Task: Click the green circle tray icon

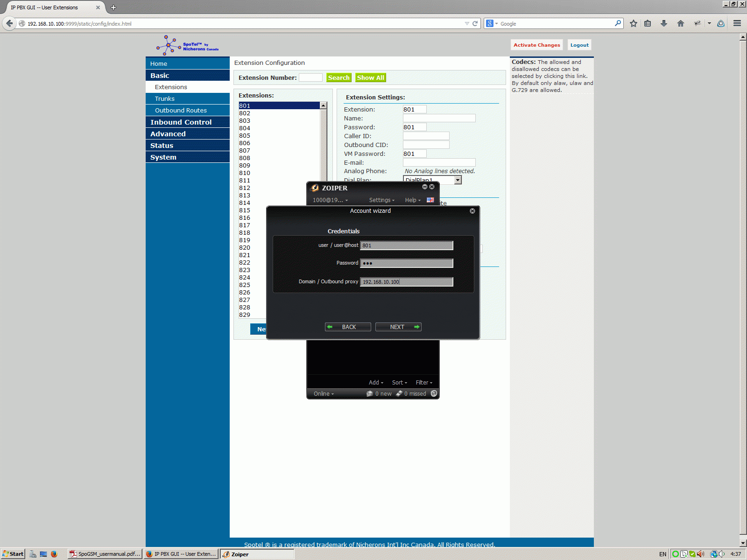Action: click(675, 554)
